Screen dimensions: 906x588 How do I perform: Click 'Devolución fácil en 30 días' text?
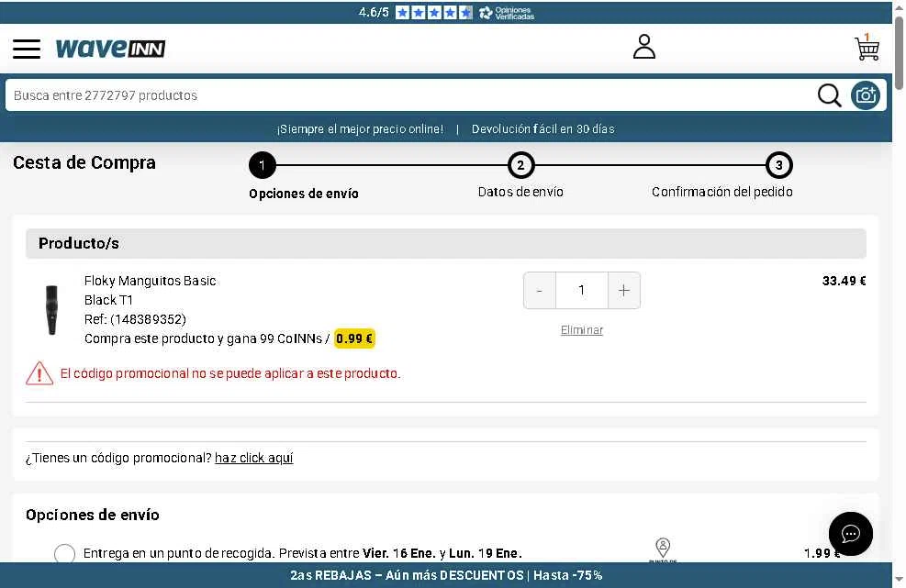(543, 128)
